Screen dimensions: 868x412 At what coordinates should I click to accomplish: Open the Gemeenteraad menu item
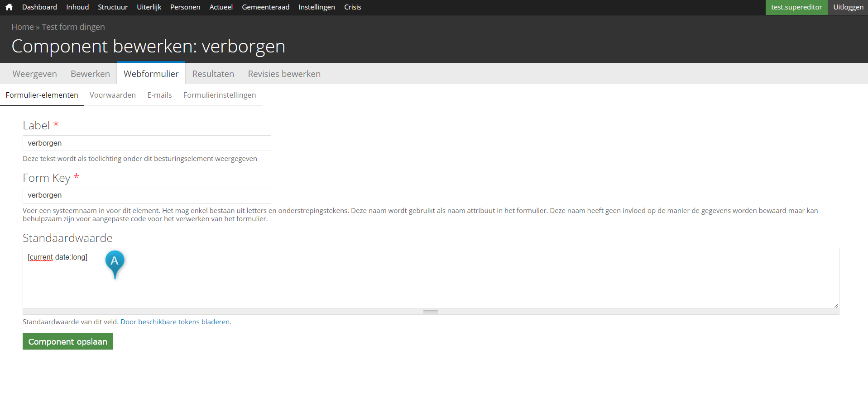point(265,7)
